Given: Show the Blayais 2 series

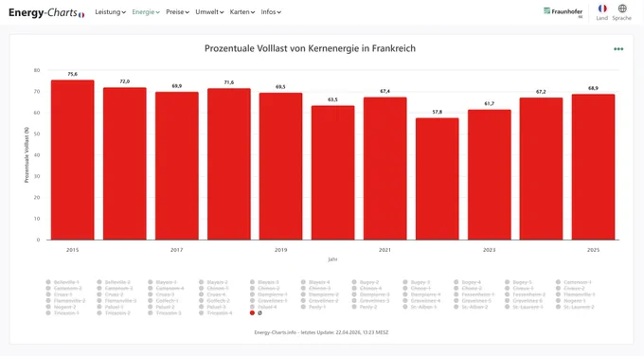Looking at the screenshot, I should click(x=214, y=282).
